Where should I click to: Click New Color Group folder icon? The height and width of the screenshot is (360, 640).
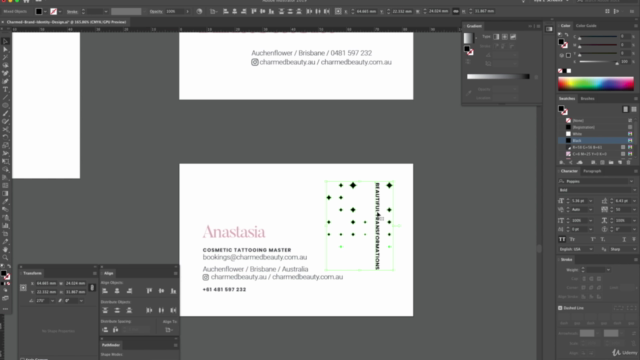click(611, 162)
